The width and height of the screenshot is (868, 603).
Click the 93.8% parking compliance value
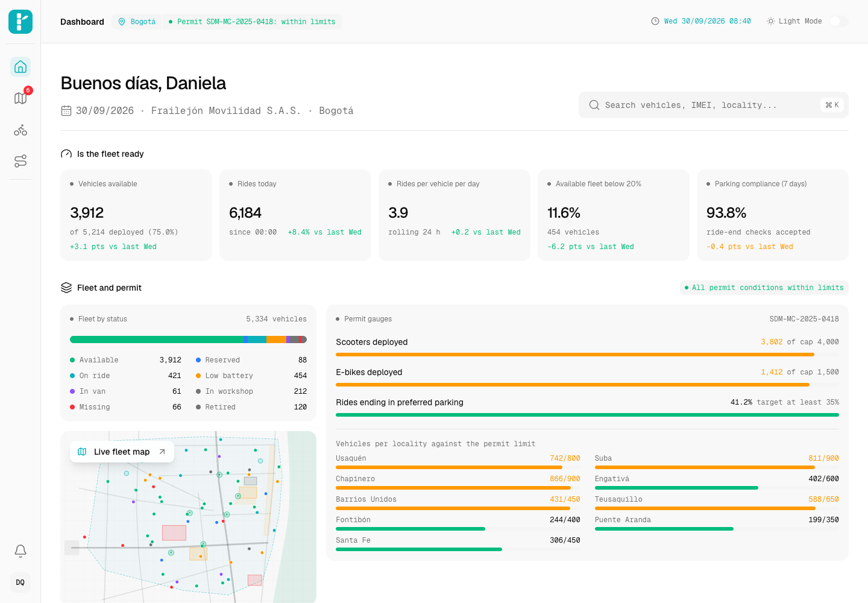tap(726, 213)
